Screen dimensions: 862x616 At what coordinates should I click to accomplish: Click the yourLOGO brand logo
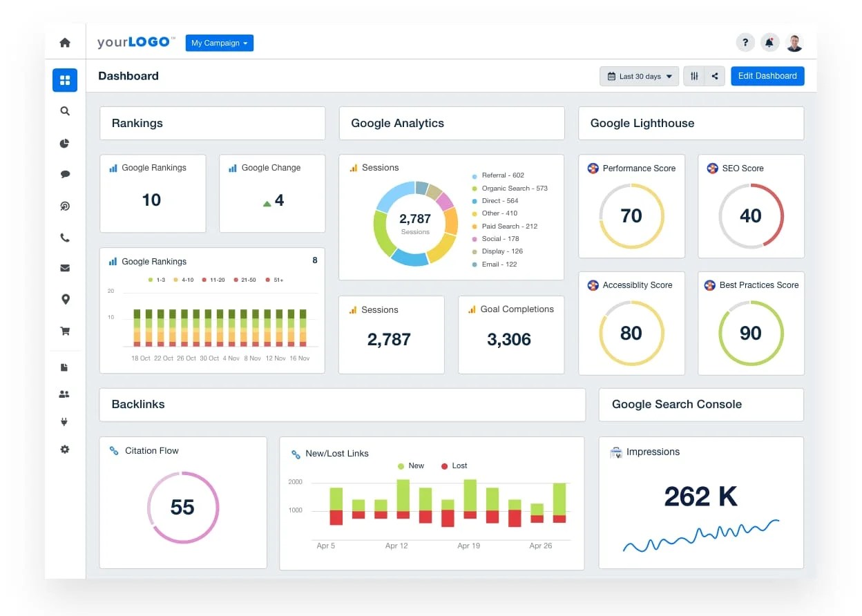click(136, 42)
